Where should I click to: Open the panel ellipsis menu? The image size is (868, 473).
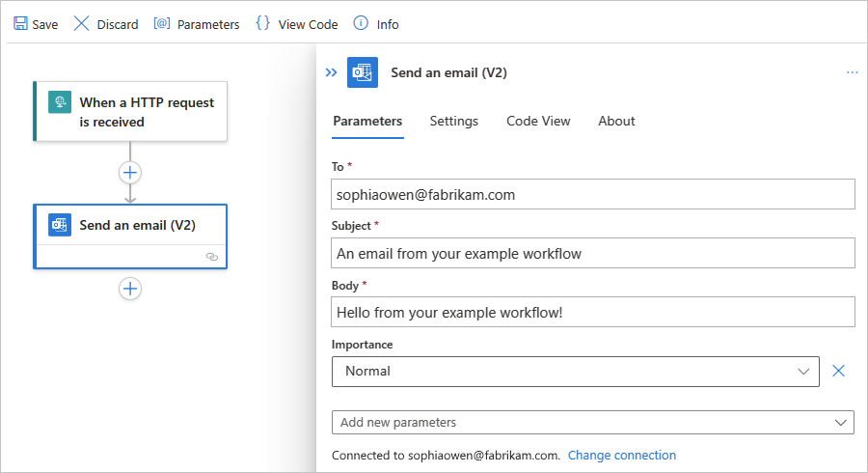pyautogui.click(x=852, y=72)
